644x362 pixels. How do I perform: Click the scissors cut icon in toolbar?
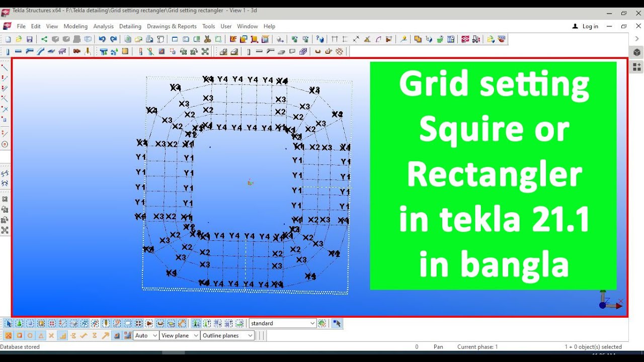pyautogui.click(x=207, y=39)
